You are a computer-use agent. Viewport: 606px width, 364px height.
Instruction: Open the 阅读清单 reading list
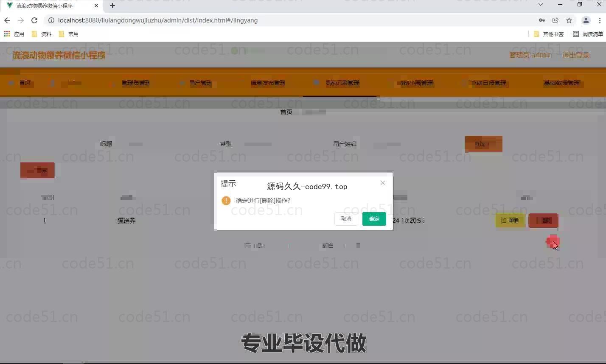[x=588, y=34]
